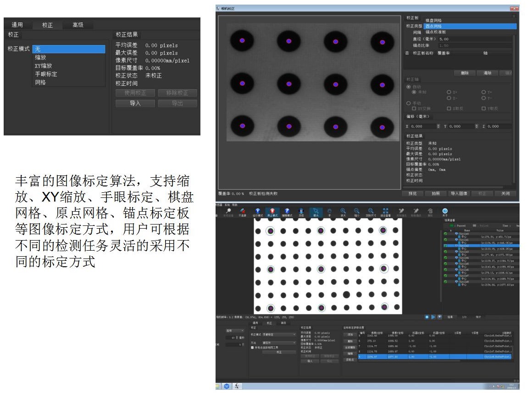Open the 校正模式 dropdown in bottom panel
Viewport: 532px width, 393px height.
[x=279, y=335]
